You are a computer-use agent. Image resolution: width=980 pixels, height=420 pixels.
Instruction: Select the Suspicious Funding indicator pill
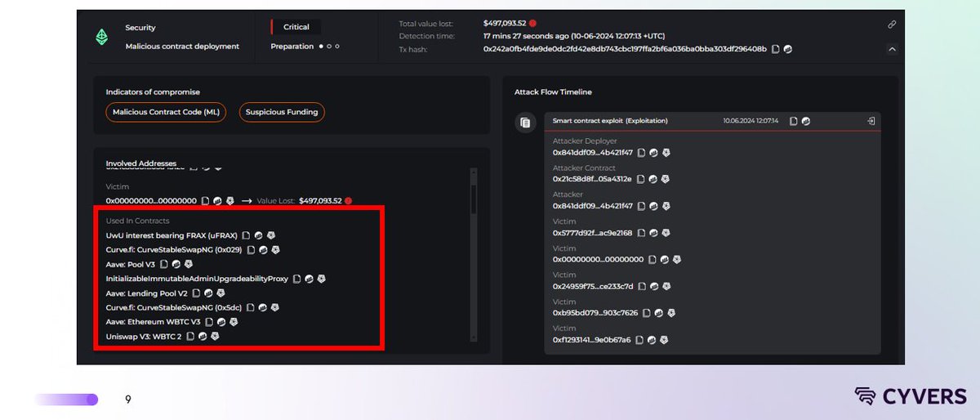(x=282, y=112)
